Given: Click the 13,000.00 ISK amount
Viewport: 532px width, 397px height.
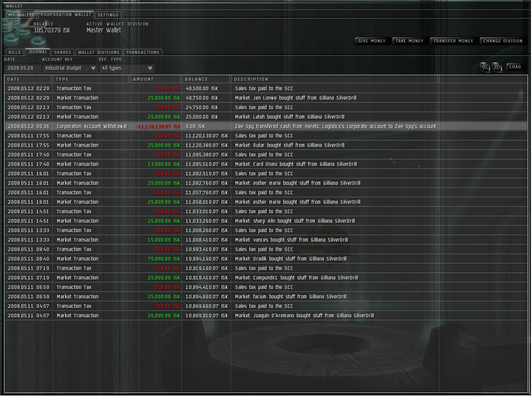Looking at the screenshot, I should [x=164, y=164].
